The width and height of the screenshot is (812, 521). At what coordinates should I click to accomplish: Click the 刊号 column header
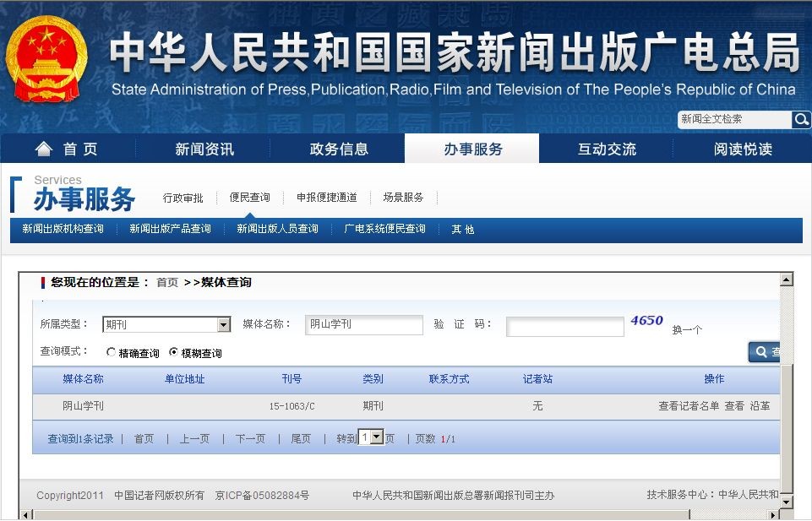[292, 379]
